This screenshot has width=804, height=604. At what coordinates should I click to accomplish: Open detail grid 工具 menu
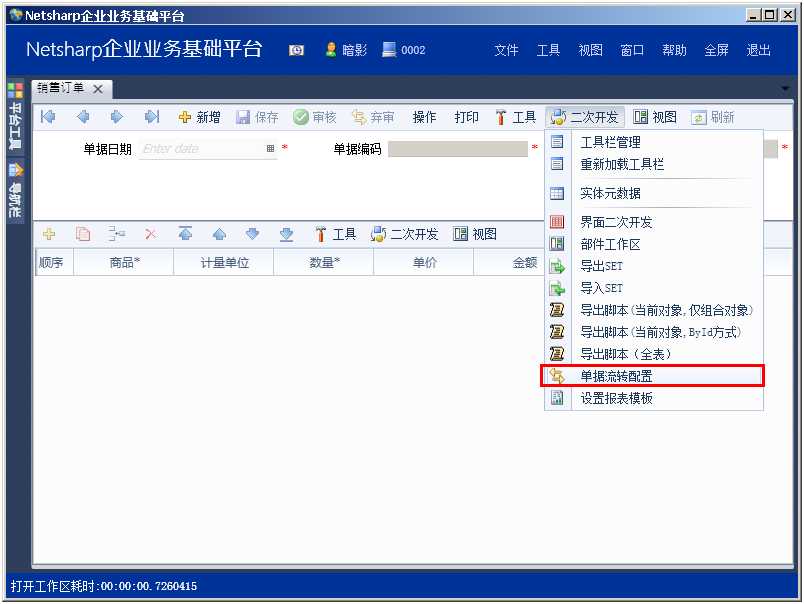[x=335, y=234]
